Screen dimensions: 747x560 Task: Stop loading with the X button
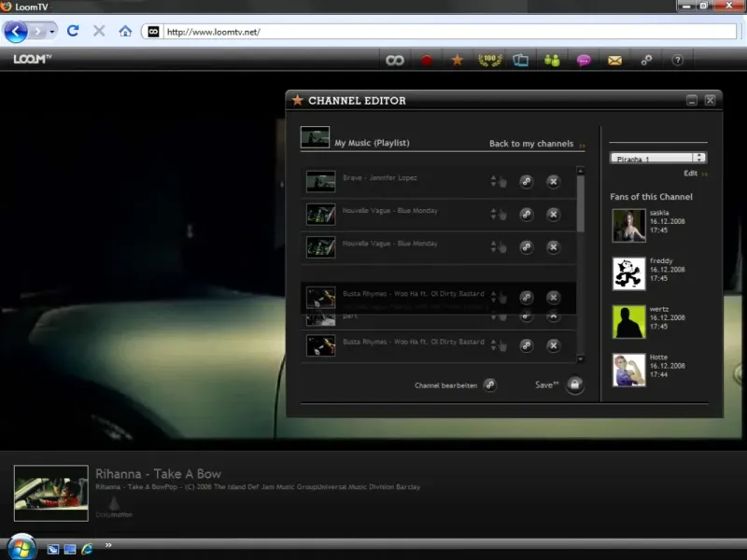tap(99, 32)
